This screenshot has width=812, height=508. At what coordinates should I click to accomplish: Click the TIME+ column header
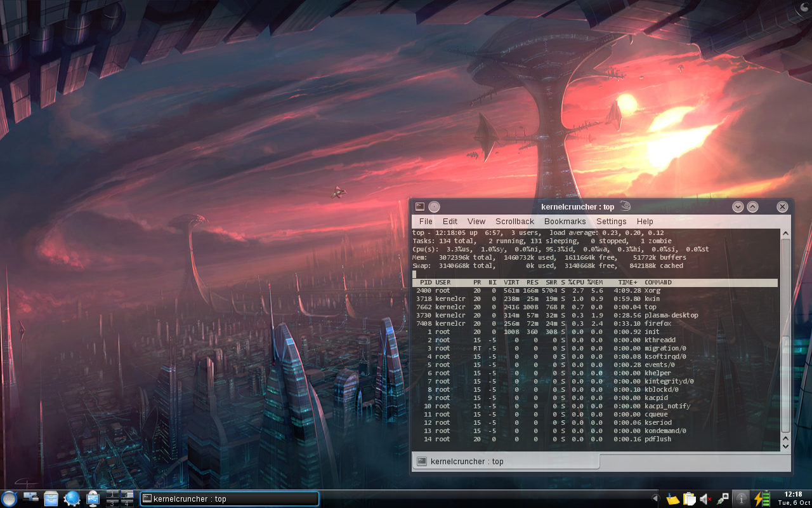pyautogui.click(x=628, y=283)
